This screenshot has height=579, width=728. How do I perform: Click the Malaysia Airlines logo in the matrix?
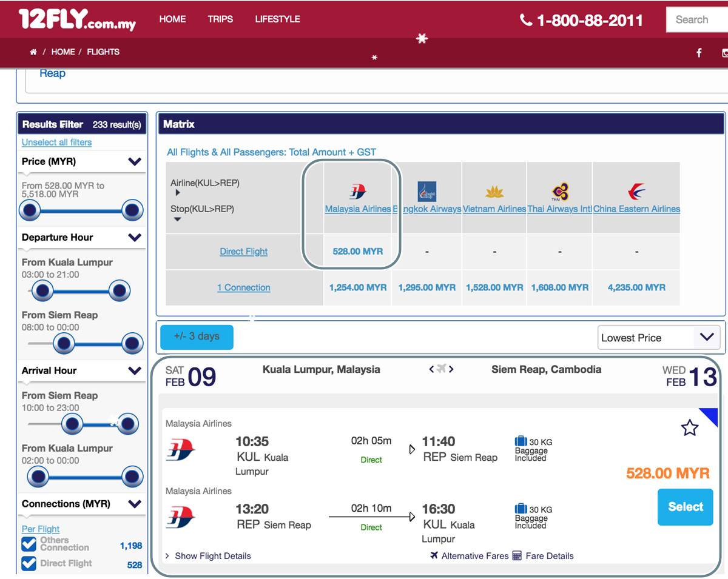pyautogui.click(x=358, y=192)
